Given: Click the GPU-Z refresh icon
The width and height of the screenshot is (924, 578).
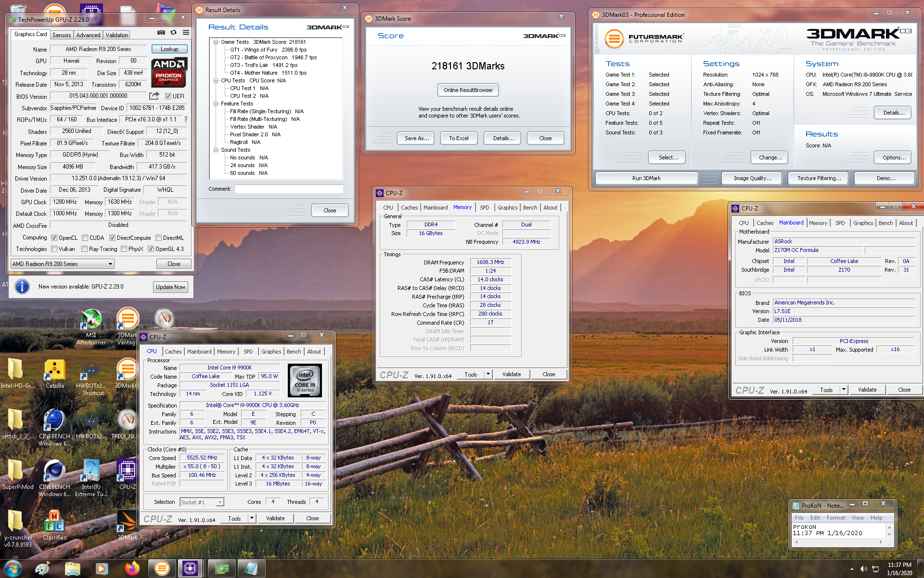Looking at the screenshot, I should [x=174, y=33].
